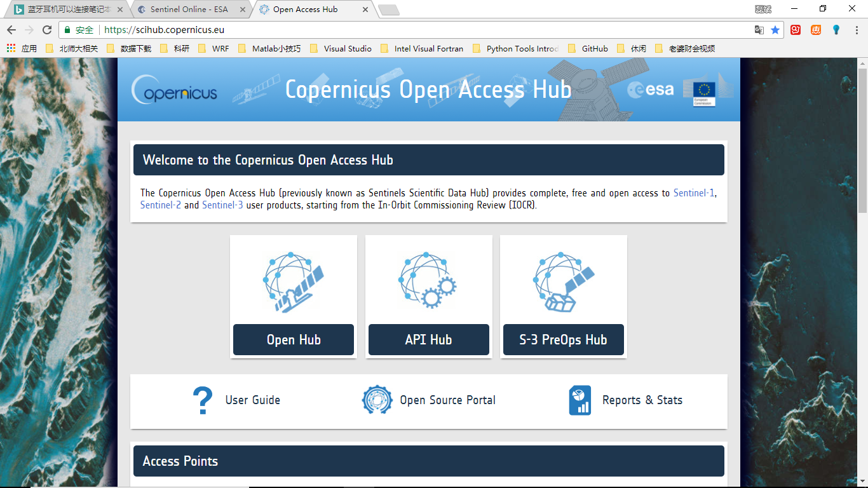Image resolution: width=868 pixels, height=488 pixels.
Task: Open the 数据下载 bookmarks folder
Action: (130, 48)
